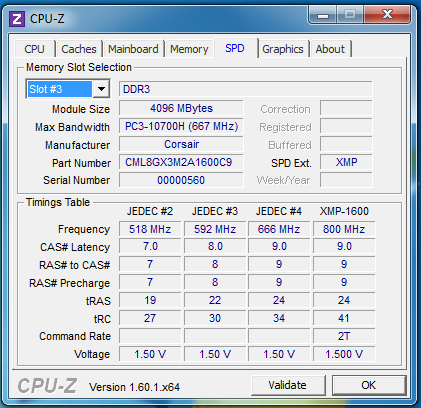
Task: Show the About tab
Action: coord(330,49)
